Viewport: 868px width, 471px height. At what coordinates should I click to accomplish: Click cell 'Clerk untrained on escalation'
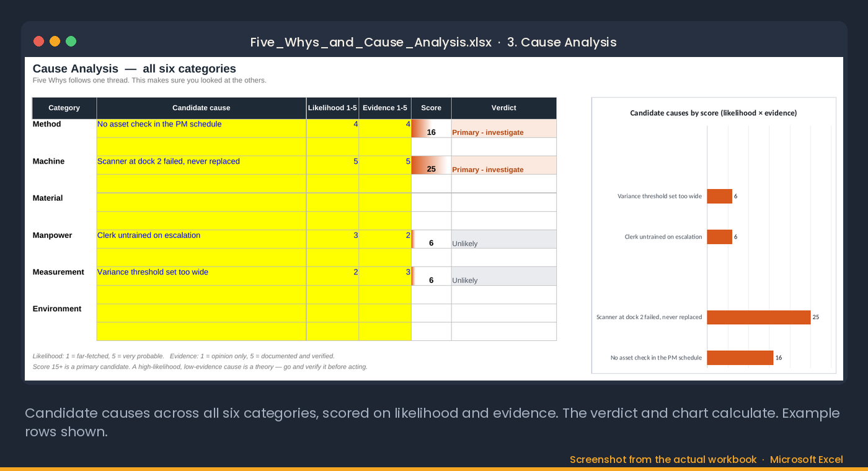click(201, 239)
